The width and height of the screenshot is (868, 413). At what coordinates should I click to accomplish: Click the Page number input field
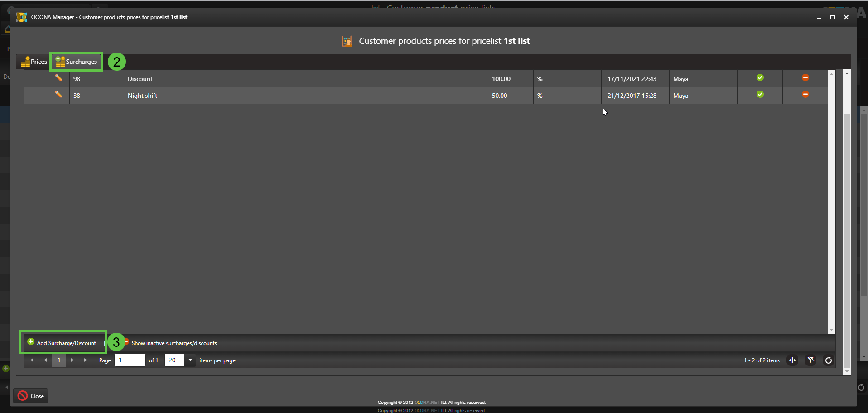(130, 360)
